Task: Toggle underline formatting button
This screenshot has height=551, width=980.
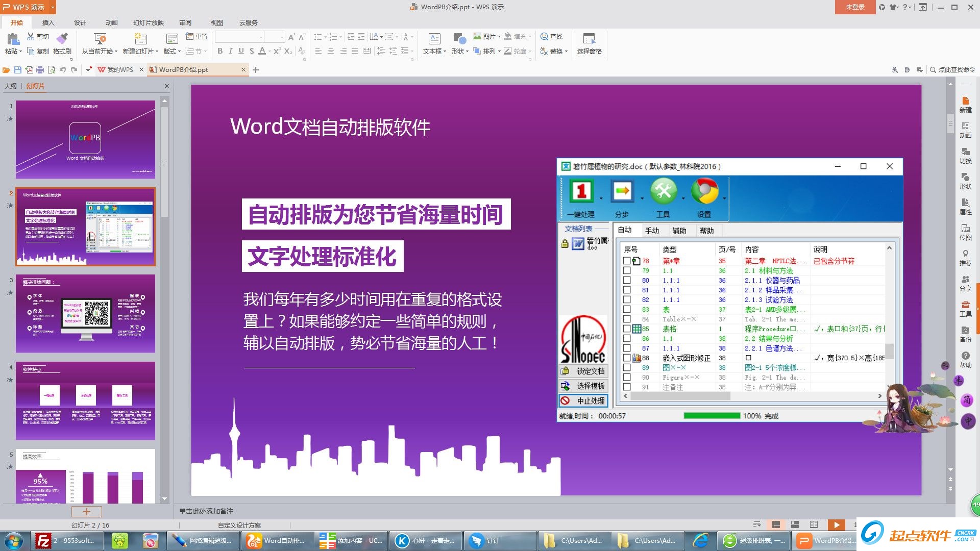Action: click(241, 51)
